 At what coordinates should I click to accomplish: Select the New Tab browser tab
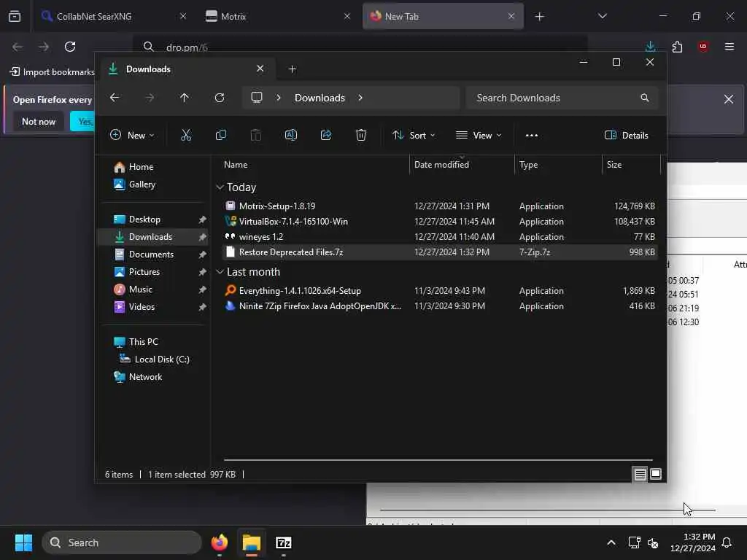pos(443,16)
